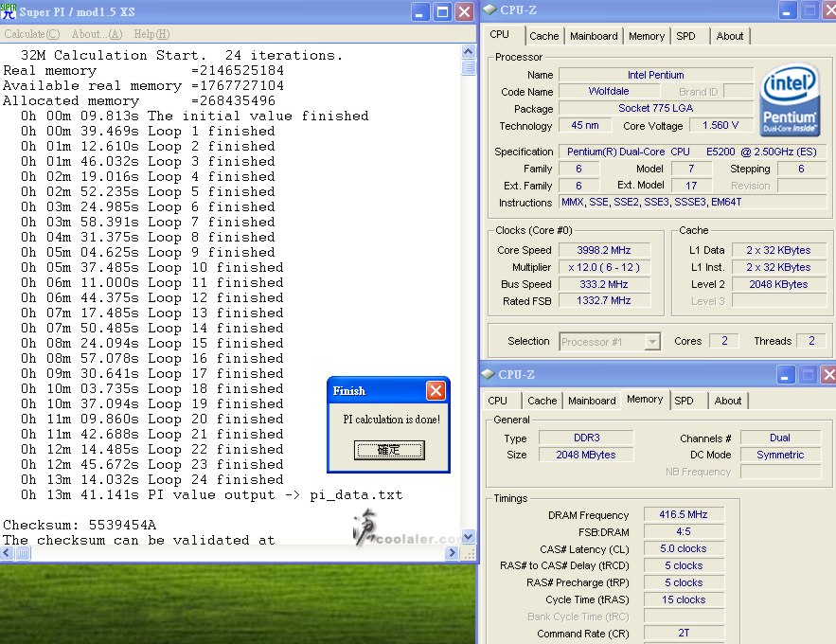Click the '1.560 V' core voltage value
The height and width of the screenshot is (644, 836).
[x=720, y=125]
